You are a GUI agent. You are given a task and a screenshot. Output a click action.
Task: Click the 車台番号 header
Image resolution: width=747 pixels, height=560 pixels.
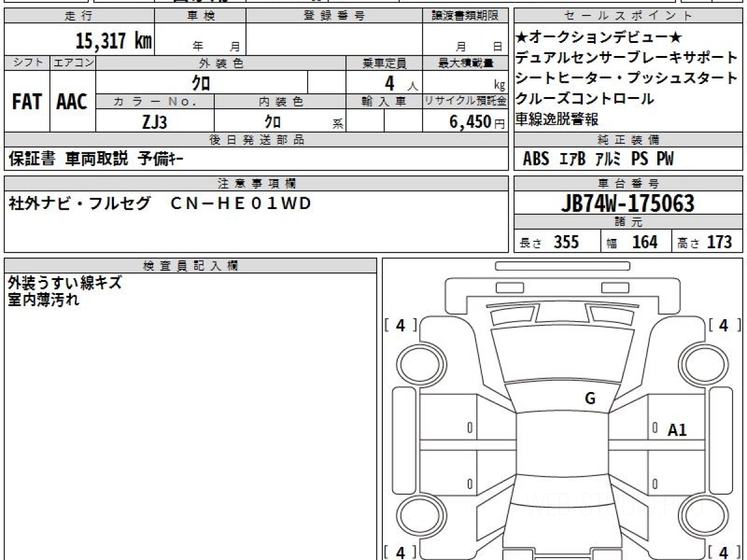click(629, 183)
